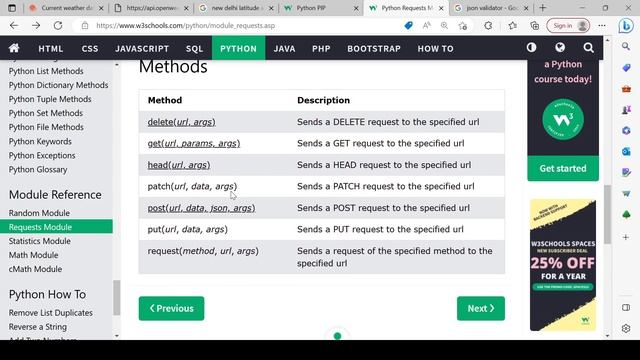Open the Collections icon

click(x=534, y=25)
